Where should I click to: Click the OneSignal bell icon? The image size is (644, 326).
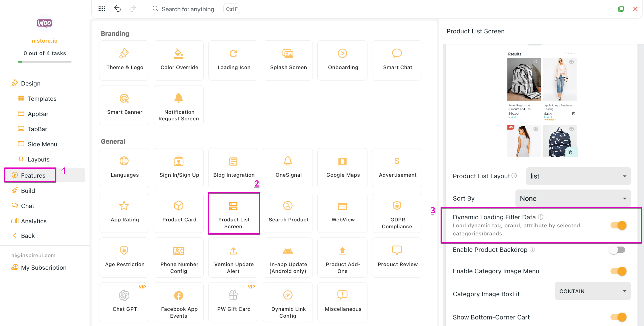[288, 162]
